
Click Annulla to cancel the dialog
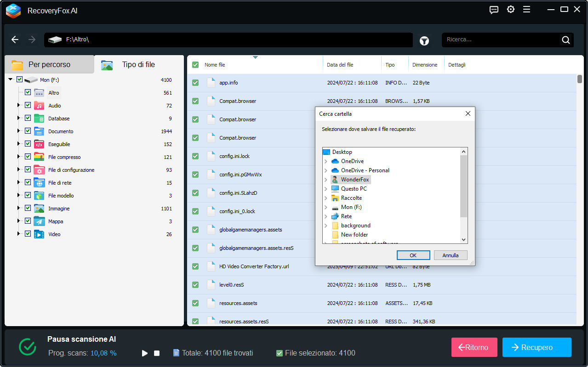coord(451,255)
